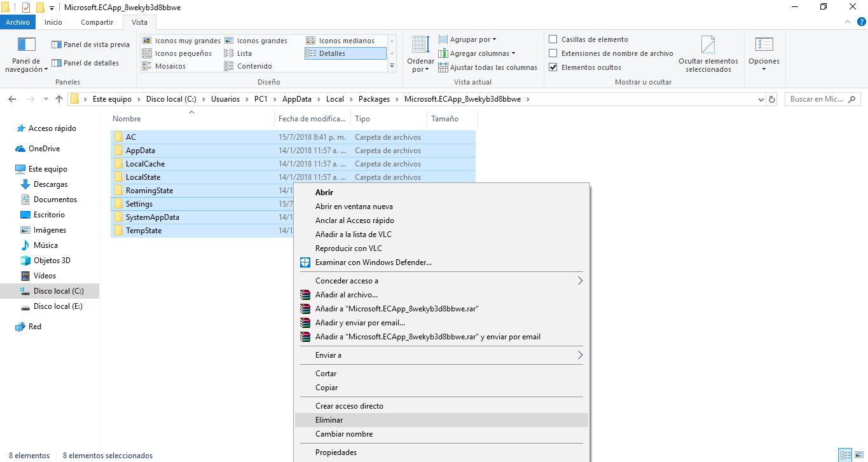
Task: Sort by the Tipo column header
Action: 389,119
